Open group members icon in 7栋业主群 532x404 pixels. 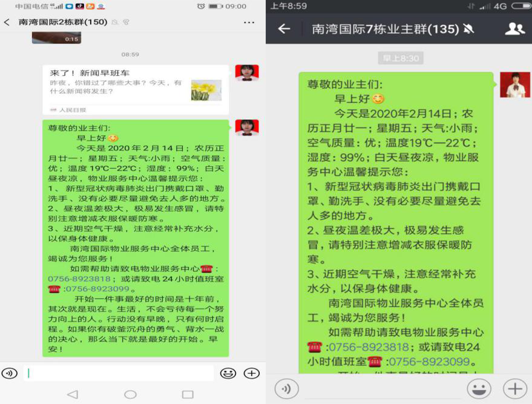514,29
